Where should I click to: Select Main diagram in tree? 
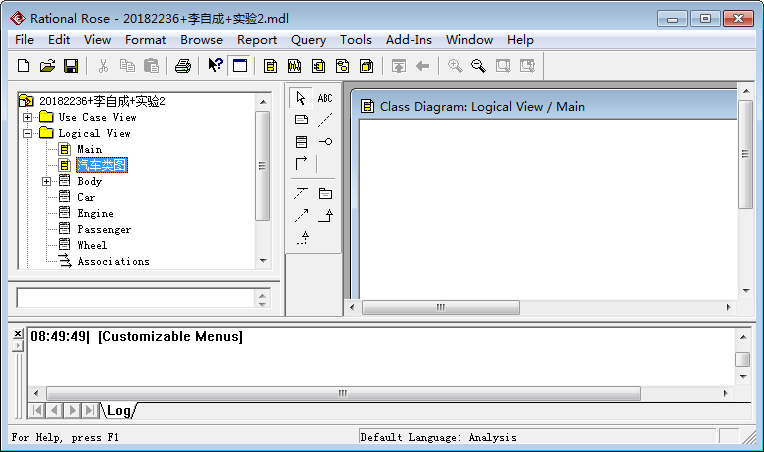point(90,150)
